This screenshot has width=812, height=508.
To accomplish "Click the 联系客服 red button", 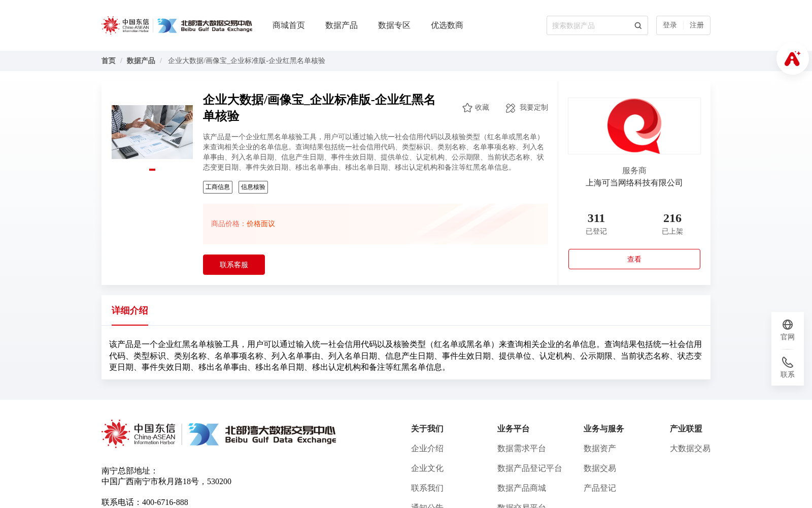I will (234, 265).
